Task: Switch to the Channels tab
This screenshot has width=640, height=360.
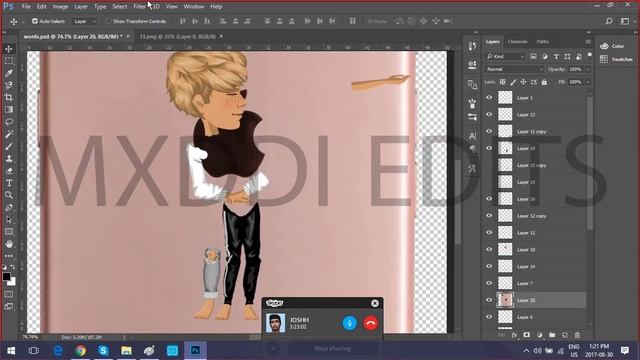Action: 518,42
